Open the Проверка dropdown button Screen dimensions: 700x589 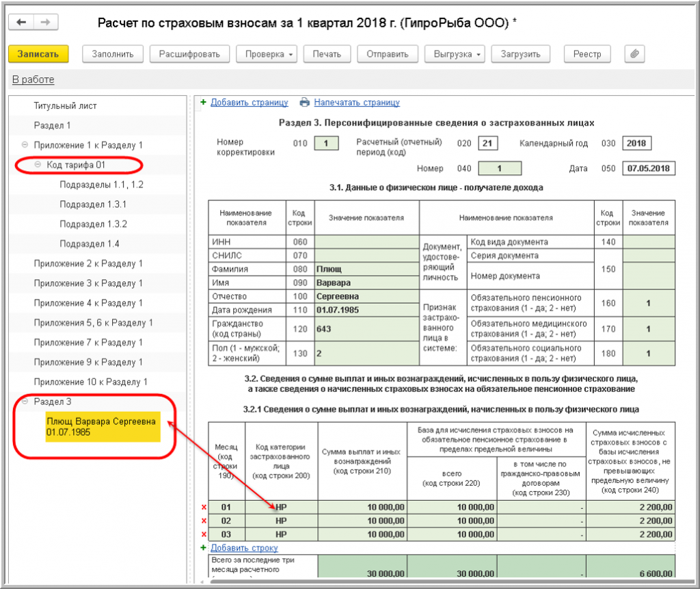(268, 54)
